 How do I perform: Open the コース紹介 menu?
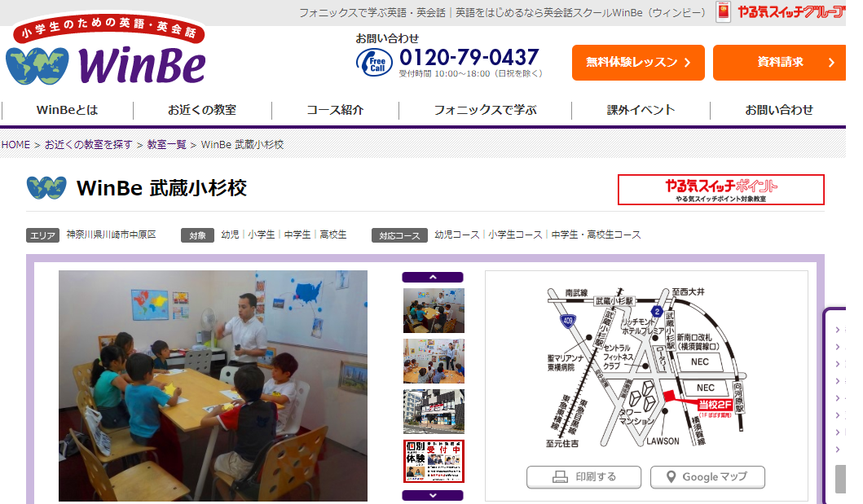(335, 110)
